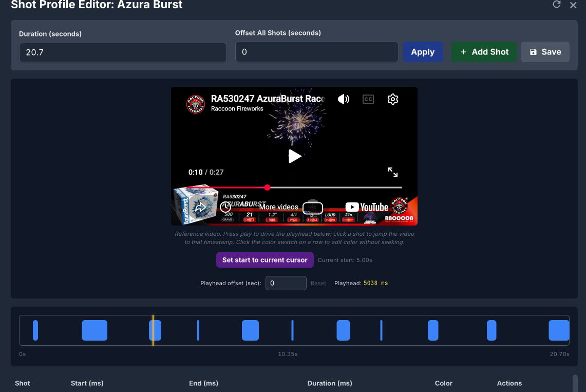Click the red video progress scrubber
The height and width of the screenshot is (392, 586).
[267, 188]
